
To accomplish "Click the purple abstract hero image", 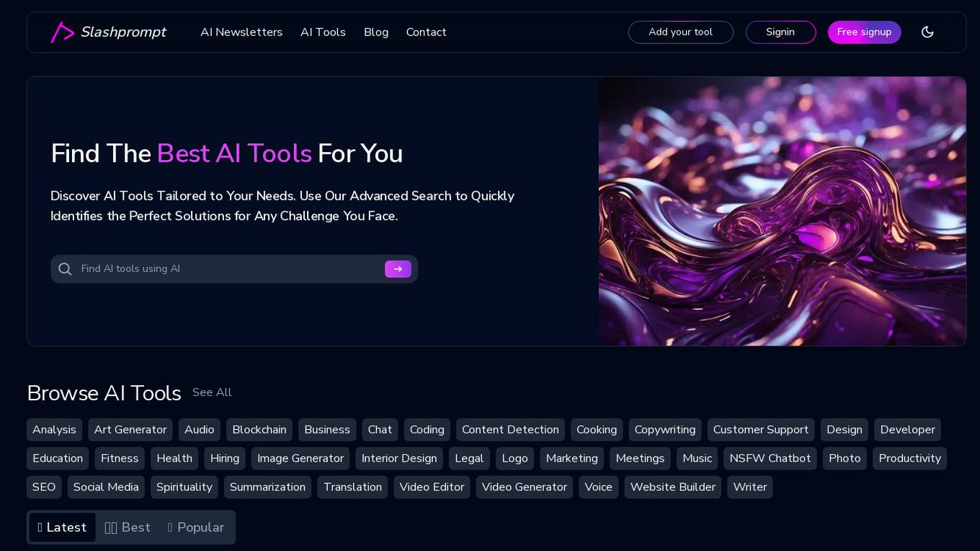I will tap(782, 211).
